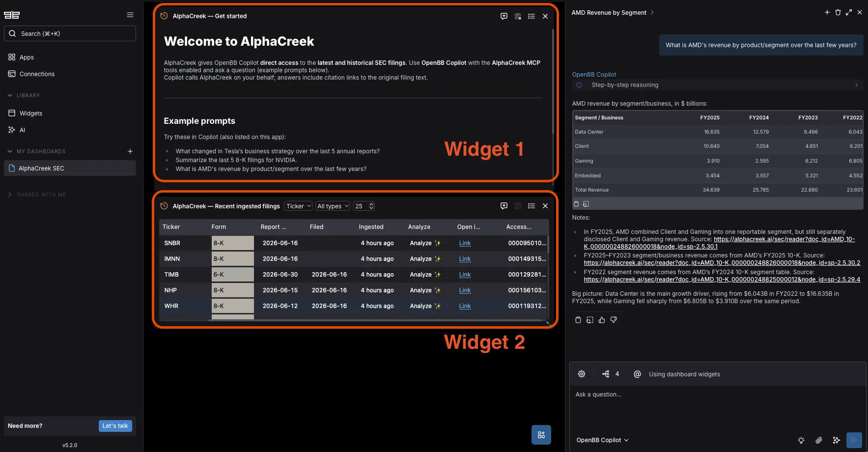Click the row-count stepper showing 25

[x=364, y=206]
